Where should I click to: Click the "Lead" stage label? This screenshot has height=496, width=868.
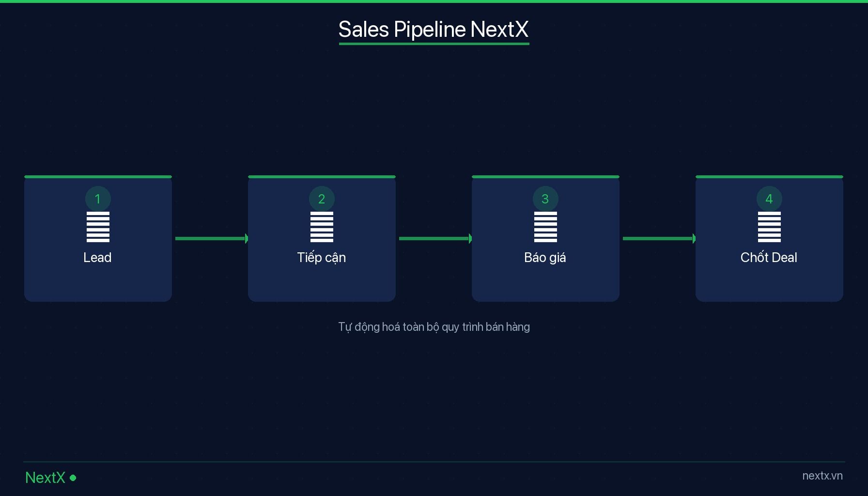click(97, 257)
